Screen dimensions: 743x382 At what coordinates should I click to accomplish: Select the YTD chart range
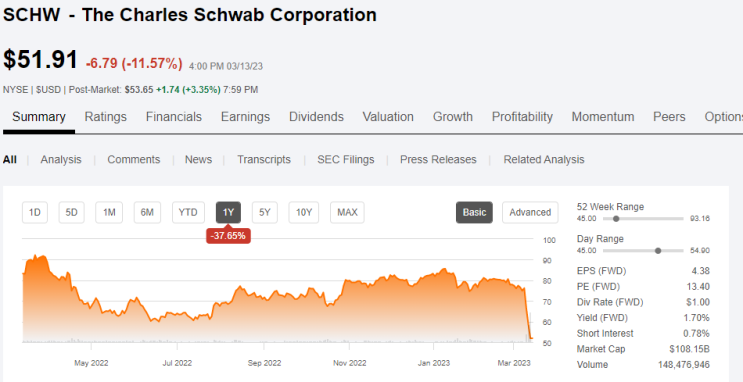[x=188, y=212]
